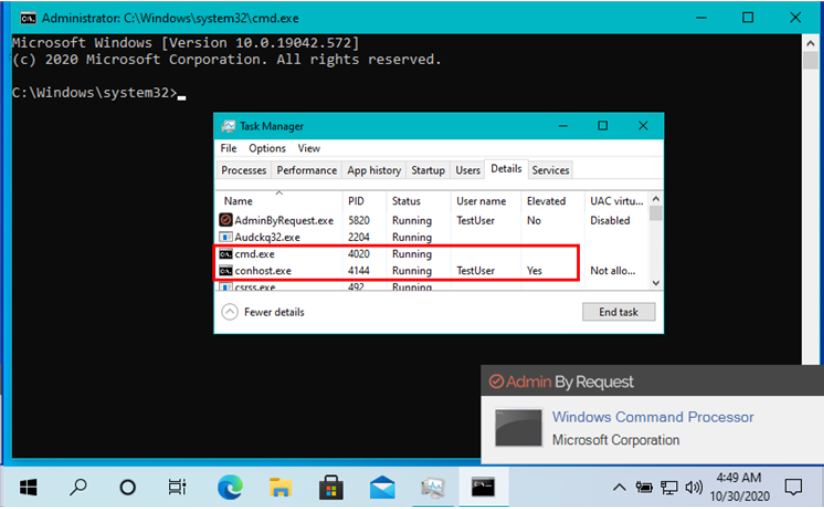Click PID 5820 cell

(359, 221)
